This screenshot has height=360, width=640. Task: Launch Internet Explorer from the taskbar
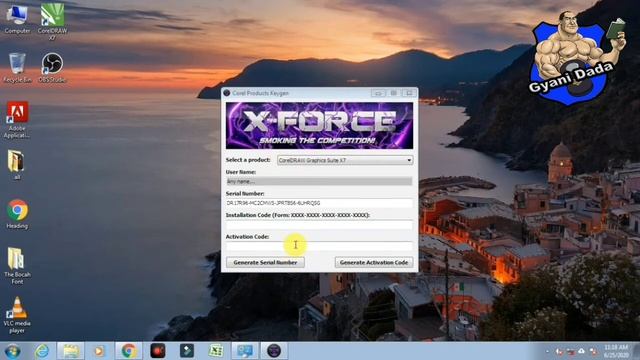tap(42, 351)
